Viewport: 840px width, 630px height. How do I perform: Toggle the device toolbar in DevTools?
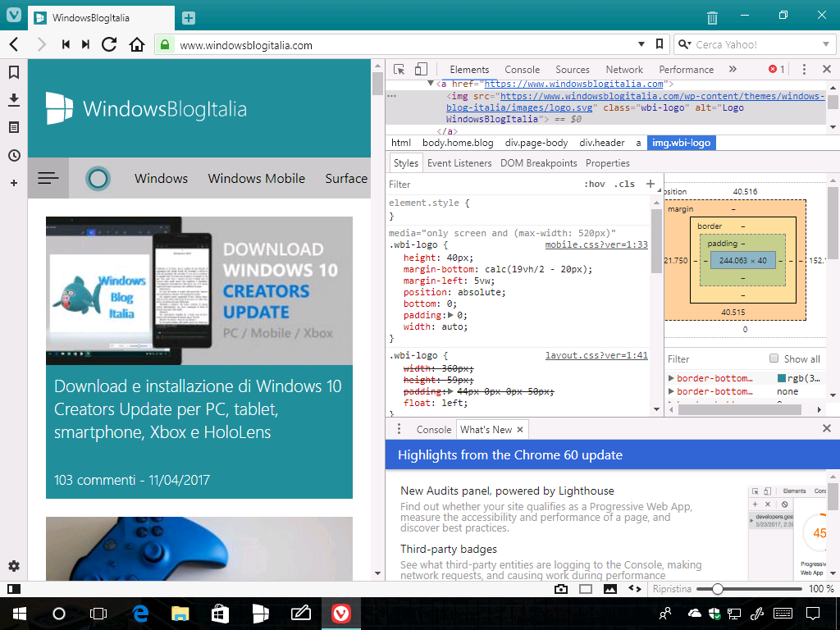pyautogui.click(x=421, y=70)
